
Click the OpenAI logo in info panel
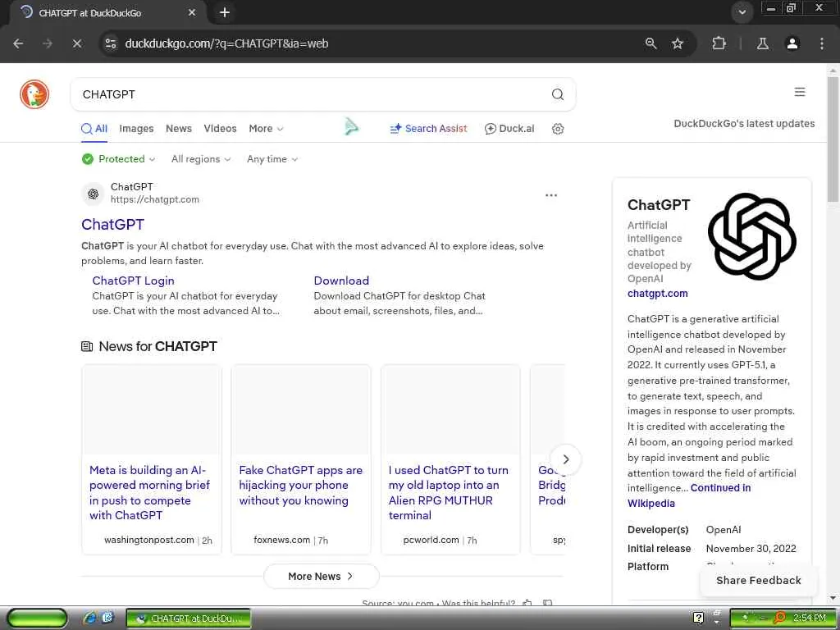752,236
